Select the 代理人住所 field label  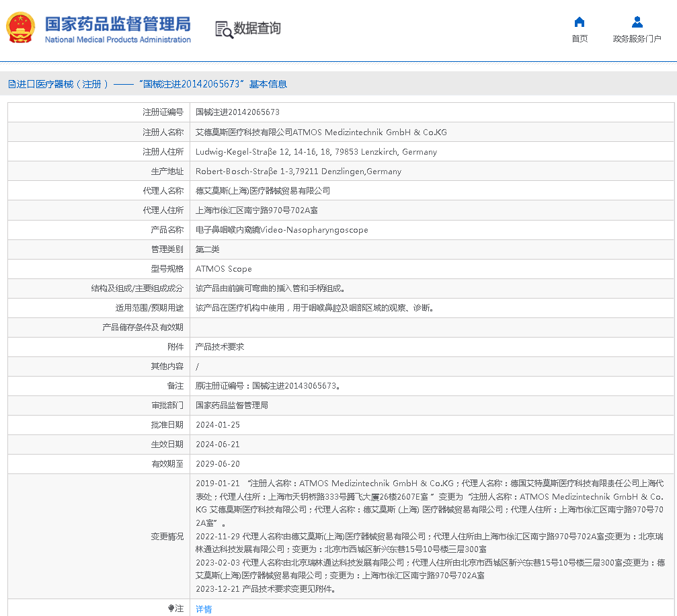[163, 210]
